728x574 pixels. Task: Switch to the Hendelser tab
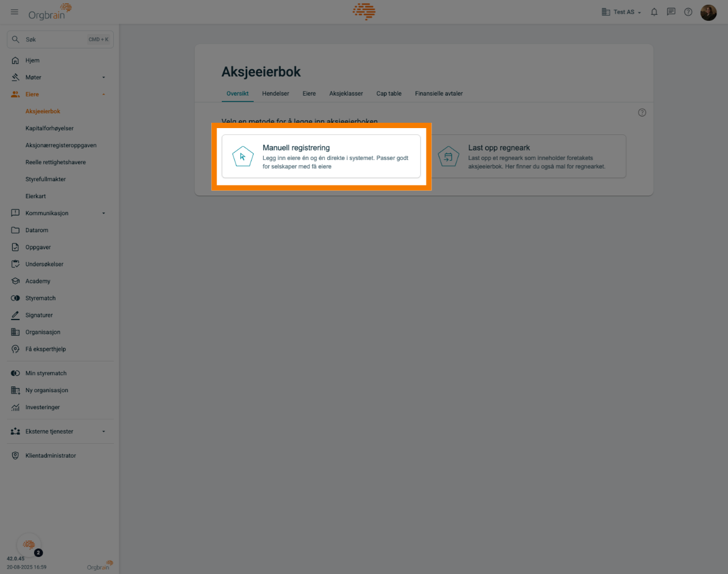(x=275, y=94)
